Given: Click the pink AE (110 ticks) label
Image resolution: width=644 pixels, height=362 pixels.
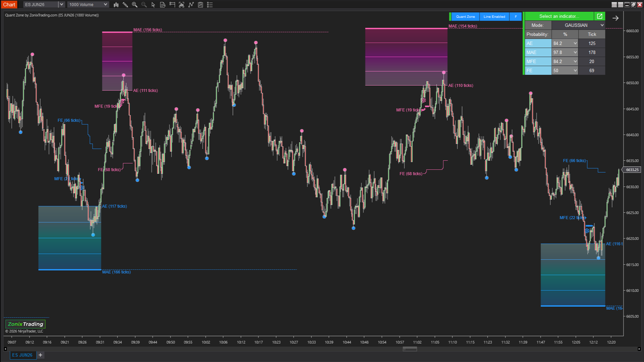Looking at the screenshot, I should 460,85.
